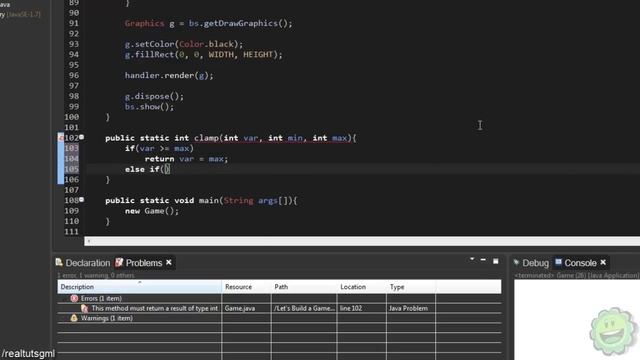This screenshot has width=640, height=360.
Task: Click the 'line 102' location cell
Action: [x=351, y=308]
